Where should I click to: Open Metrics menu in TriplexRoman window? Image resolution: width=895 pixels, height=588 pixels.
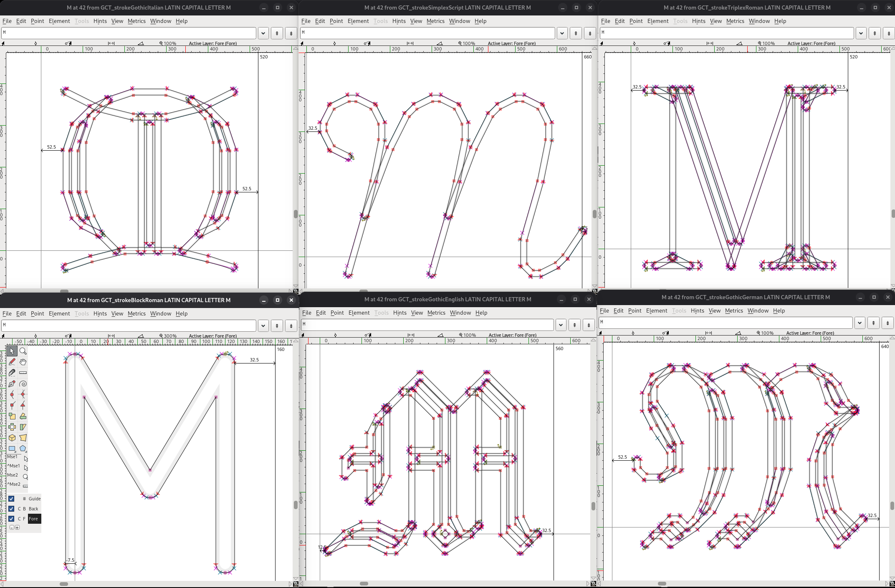(735, 21)
